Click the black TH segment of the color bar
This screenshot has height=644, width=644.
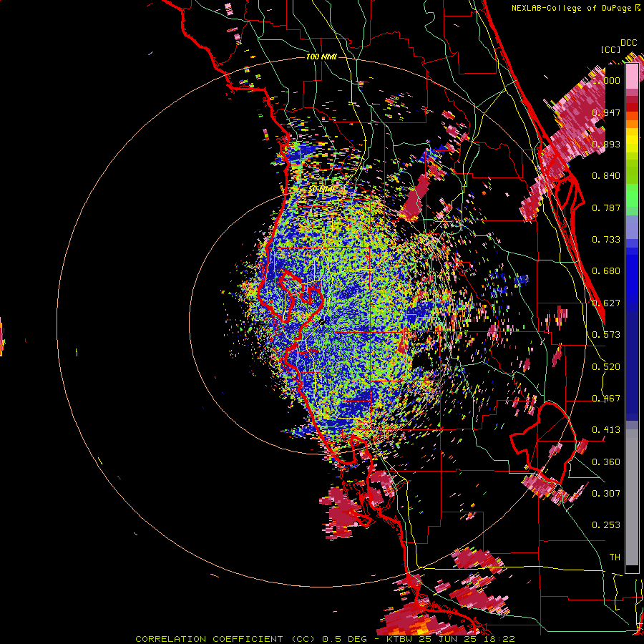[x=632, y=568]
